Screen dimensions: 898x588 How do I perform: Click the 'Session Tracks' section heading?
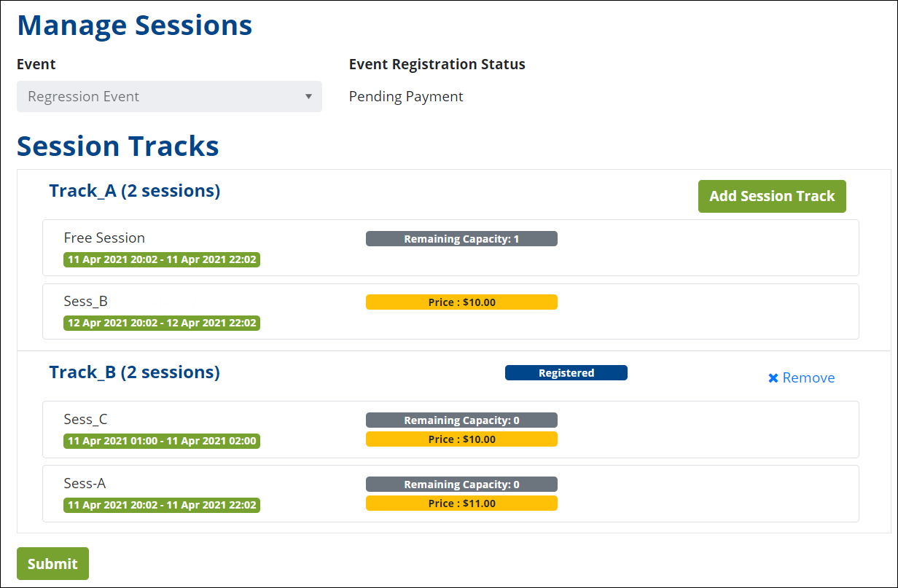[x=117, y=146]
